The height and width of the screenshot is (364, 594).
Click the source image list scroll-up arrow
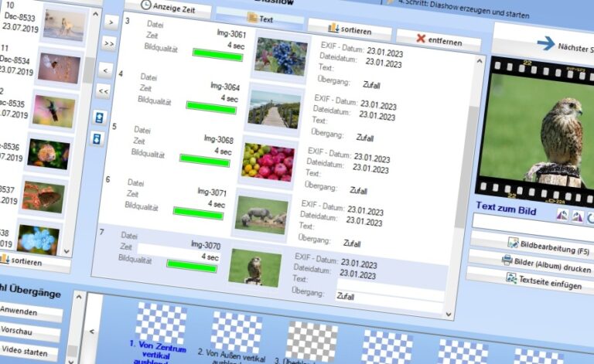pos(95,15)
